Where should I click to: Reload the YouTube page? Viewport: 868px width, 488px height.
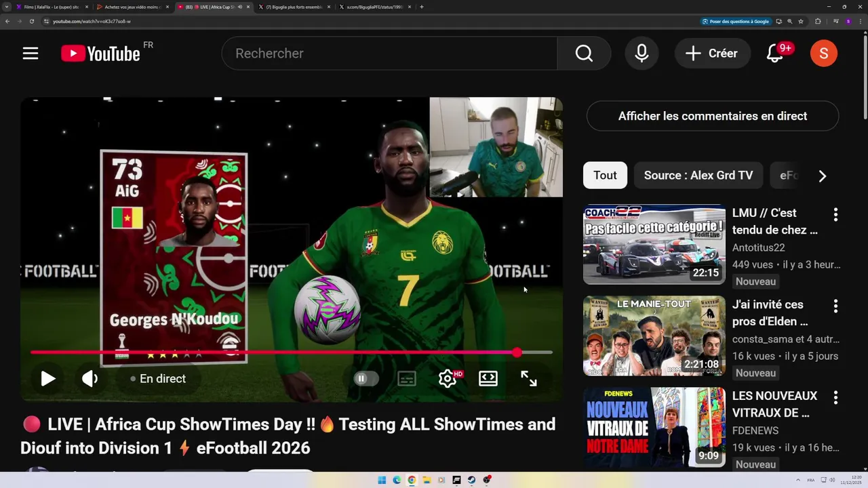(31, 21)
